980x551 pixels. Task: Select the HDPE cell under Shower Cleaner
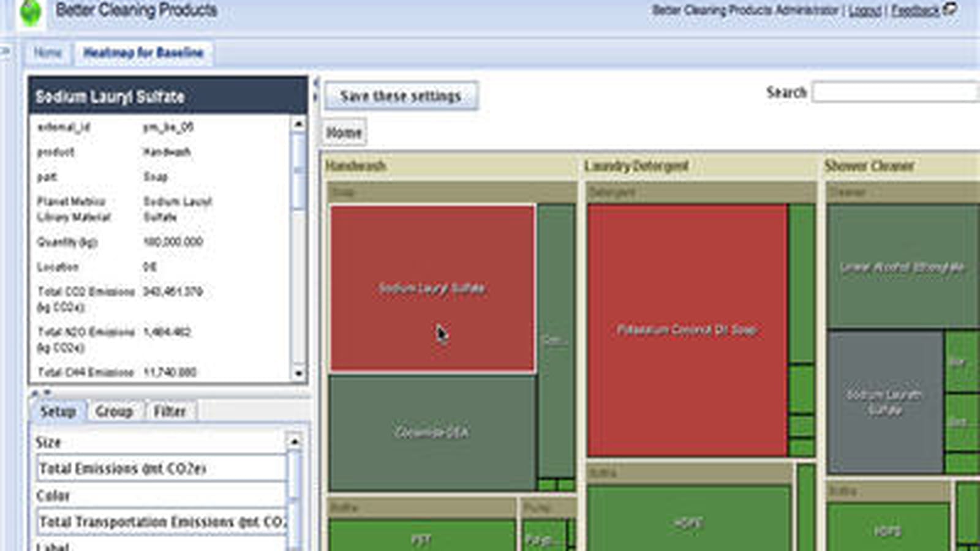(888, 527)
